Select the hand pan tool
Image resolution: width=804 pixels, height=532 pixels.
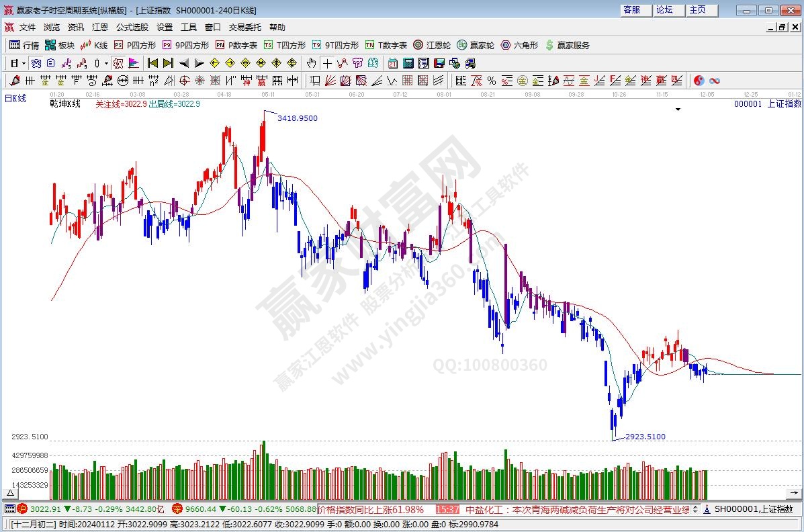click(311, 63)
